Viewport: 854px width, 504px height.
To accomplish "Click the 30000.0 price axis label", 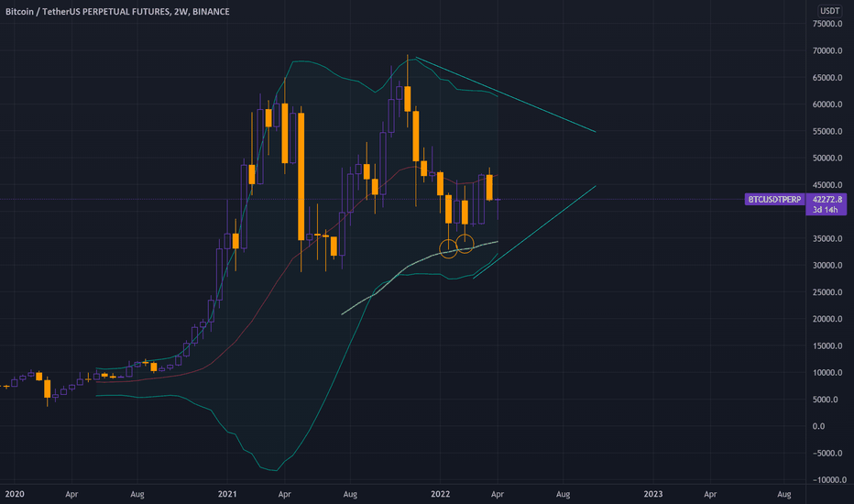I will (827, 266).
